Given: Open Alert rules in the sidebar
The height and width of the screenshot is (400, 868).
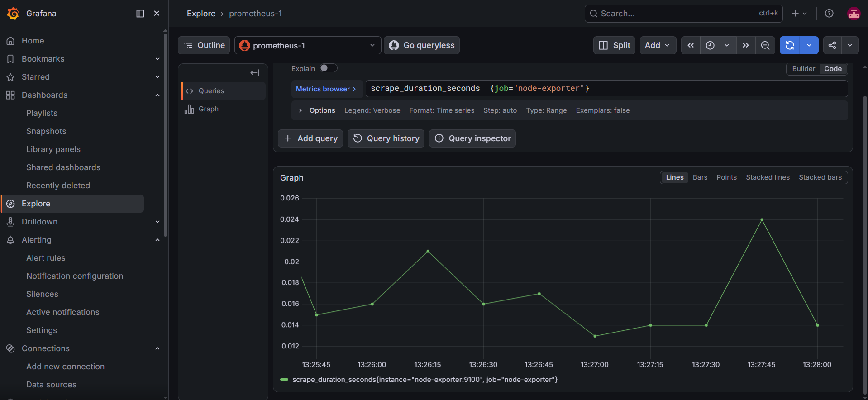Looking at the screenshot, I should point(46,258).
